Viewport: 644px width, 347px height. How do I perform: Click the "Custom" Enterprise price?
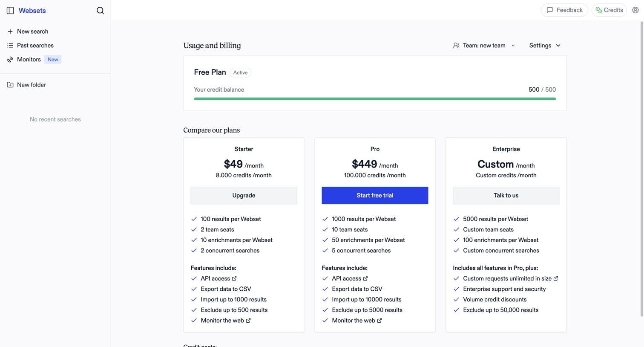(x=495, y=164)
